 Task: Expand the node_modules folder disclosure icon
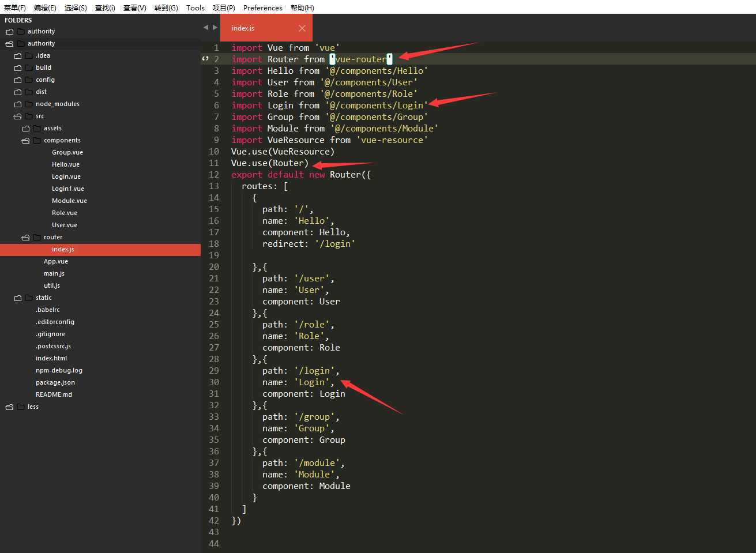click(18, 104)
